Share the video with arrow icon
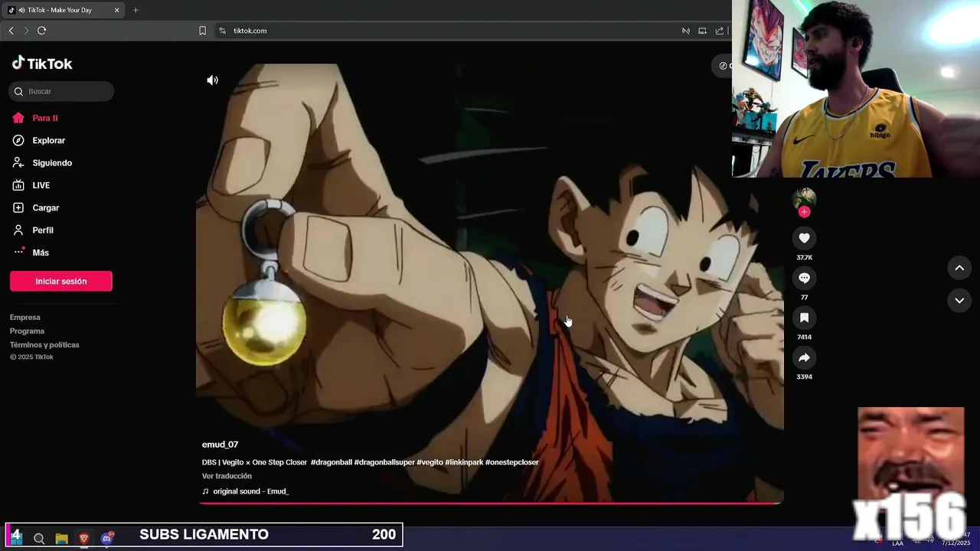 pyautogui.click(x=804, y=357)
